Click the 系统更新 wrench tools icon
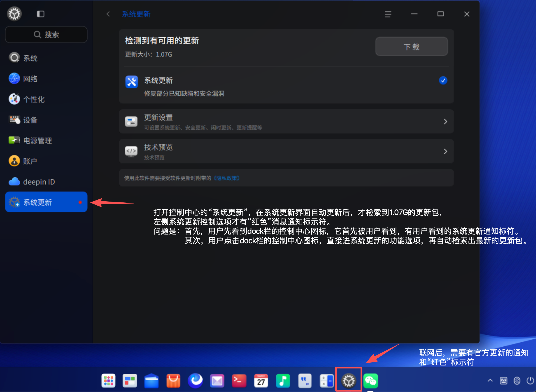The height and width of the screenshot is (392, 536). (x=131, y=82)
